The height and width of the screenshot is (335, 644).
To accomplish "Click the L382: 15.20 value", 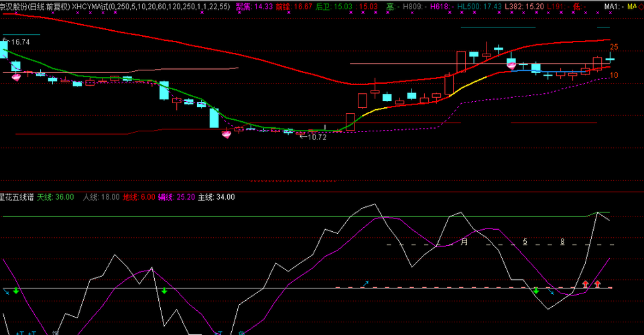I will coord(525,7).
